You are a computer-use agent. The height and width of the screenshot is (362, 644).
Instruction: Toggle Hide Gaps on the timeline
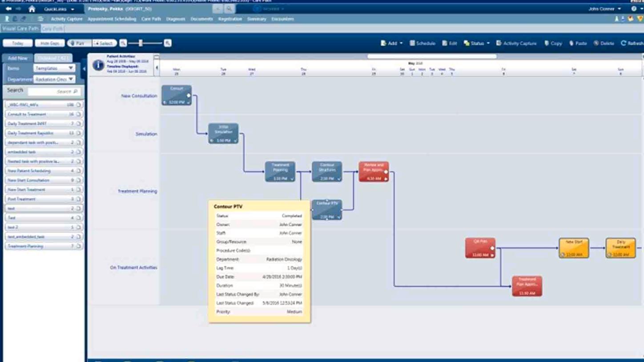coord(50,43)
